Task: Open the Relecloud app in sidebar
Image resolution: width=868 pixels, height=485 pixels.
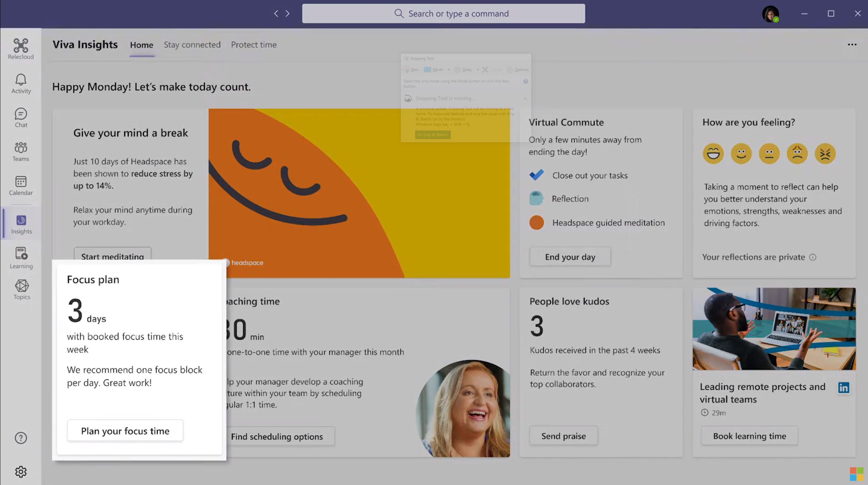Action: pyautogui.click(x=21, y=49)
